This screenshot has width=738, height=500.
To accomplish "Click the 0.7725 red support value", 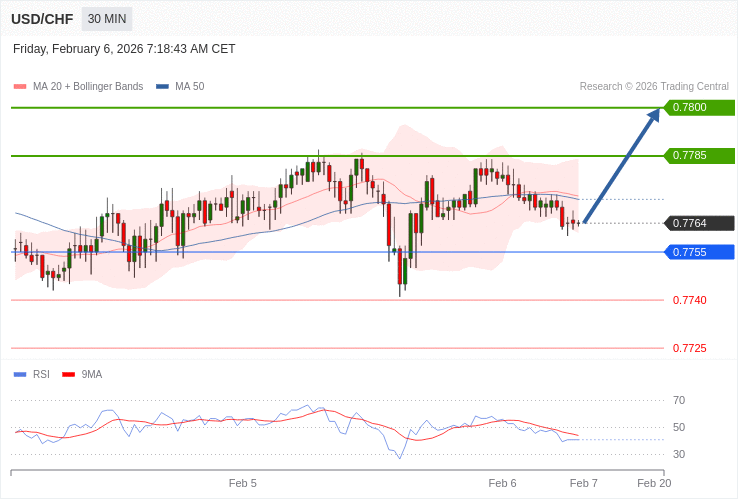I will [690, 348].
